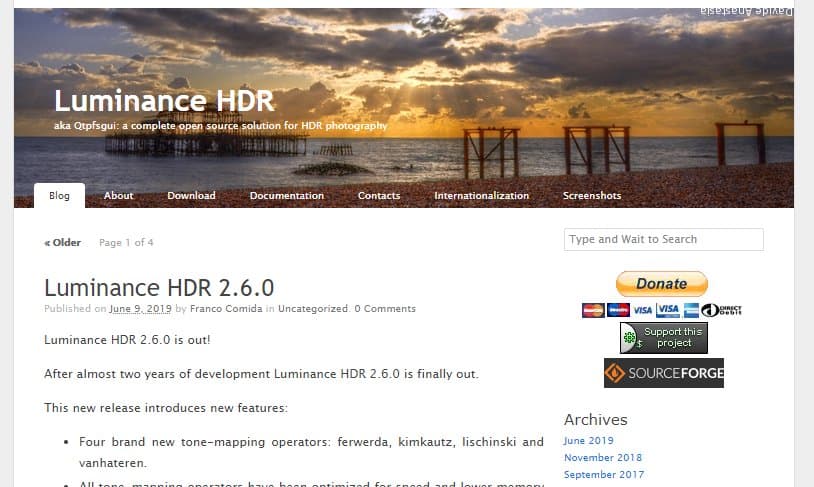Open the Blog tab

59,195
